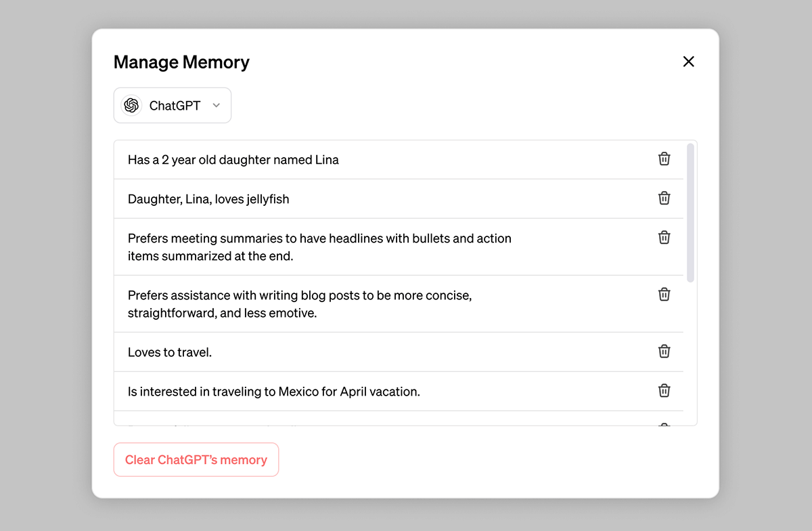Click the partially visible trash icon at list bottom
The image size is (812, 531).
pyautogui.click(x=664, y=424)
